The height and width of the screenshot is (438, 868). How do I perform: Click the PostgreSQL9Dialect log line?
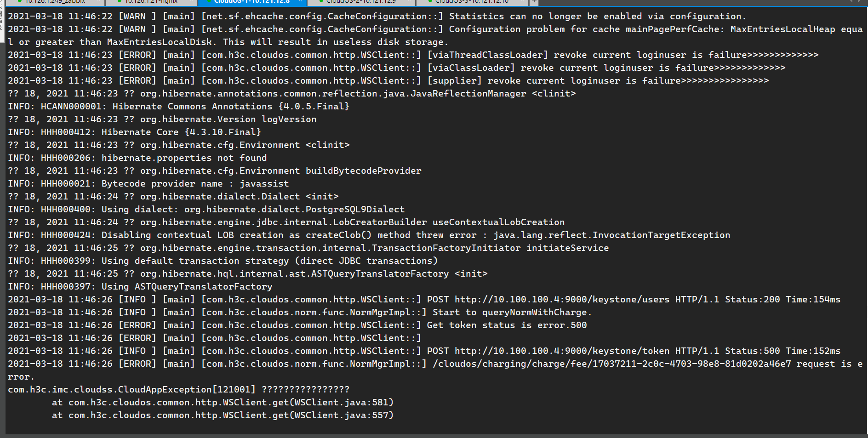tap(294, 210)
